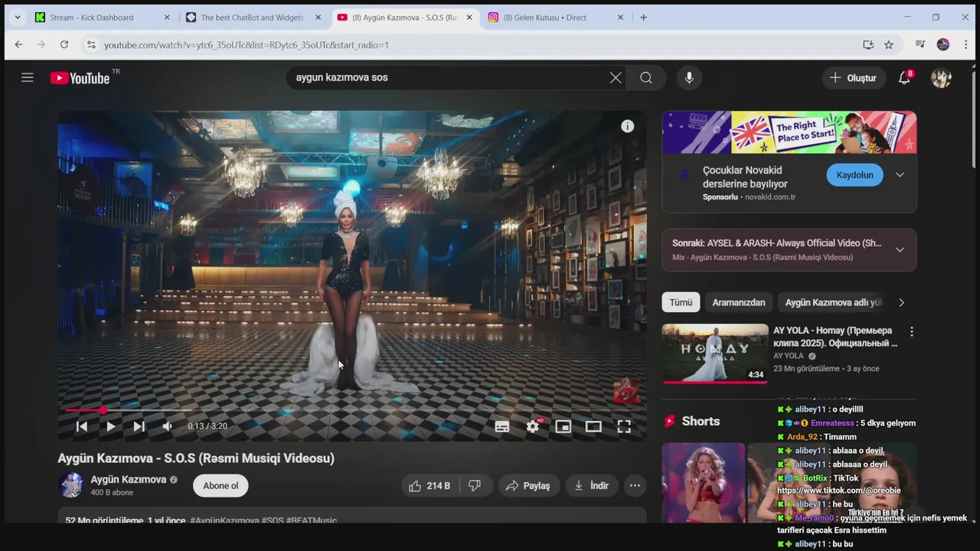Open the TikTok link in chat overlay
This screenshot has height=551, width=980.
point(838,491)
